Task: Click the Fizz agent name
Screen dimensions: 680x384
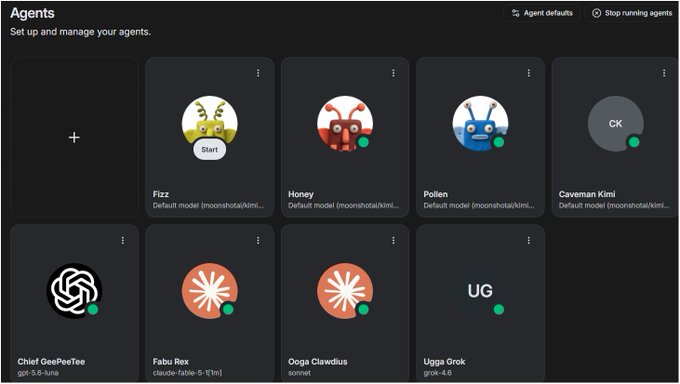Action: [x=161, y=194]
